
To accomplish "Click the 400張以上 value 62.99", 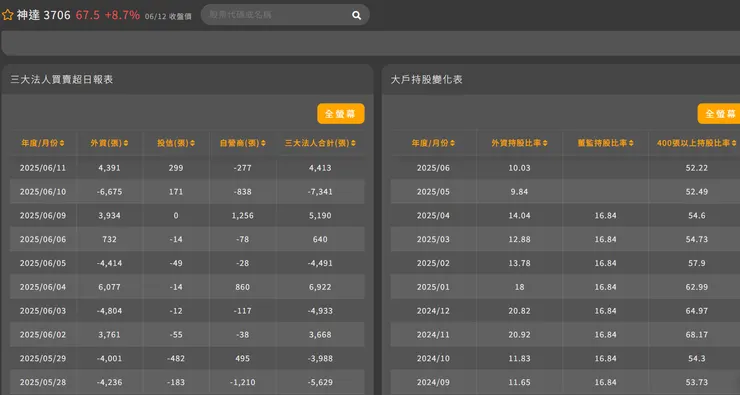I will tap(697, 287).
